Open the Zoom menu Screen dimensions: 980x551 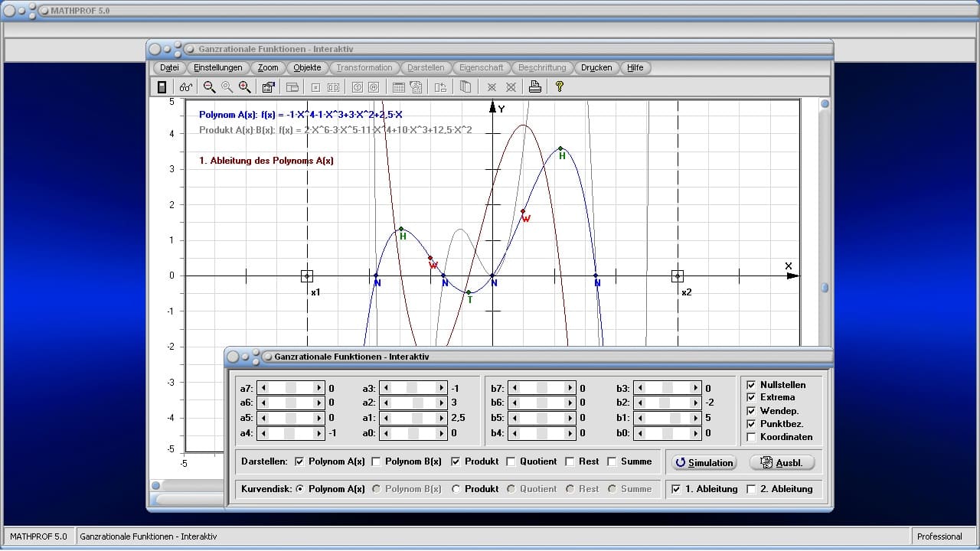268,67
